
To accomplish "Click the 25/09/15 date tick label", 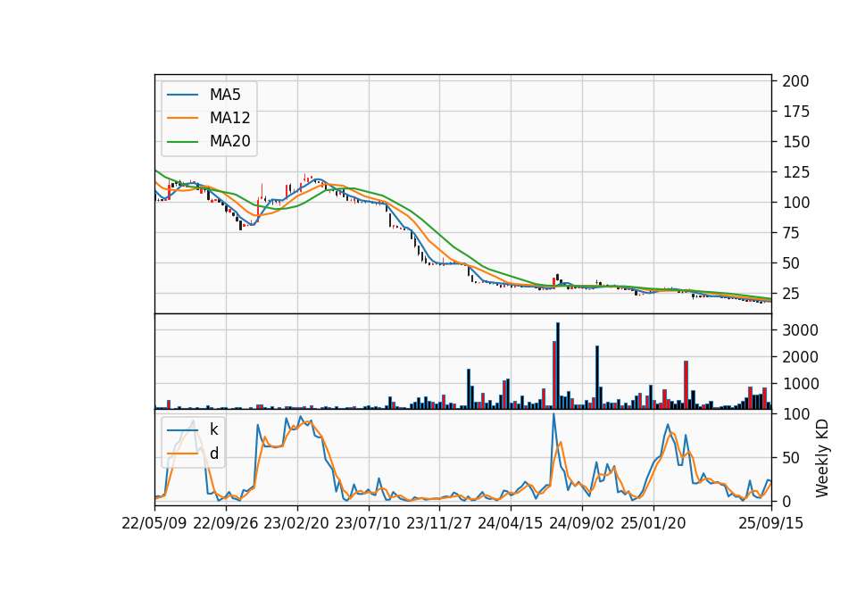I will [771, 523].
